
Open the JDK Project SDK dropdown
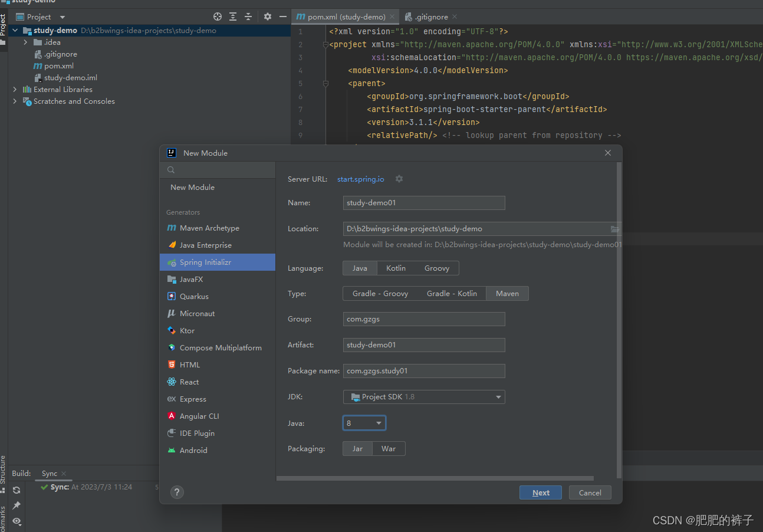(424, 397)
